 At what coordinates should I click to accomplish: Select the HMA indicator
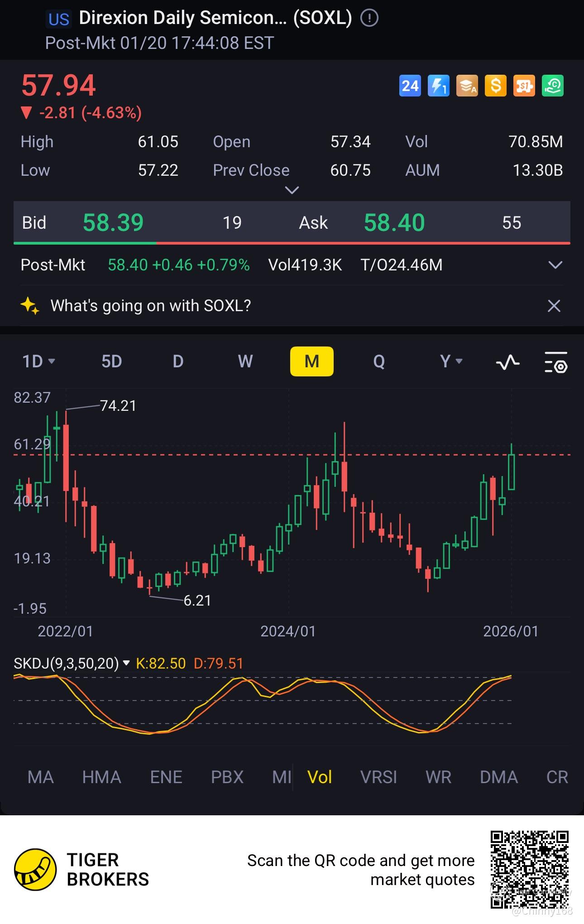pyautogui.click(x=101, y=777)
